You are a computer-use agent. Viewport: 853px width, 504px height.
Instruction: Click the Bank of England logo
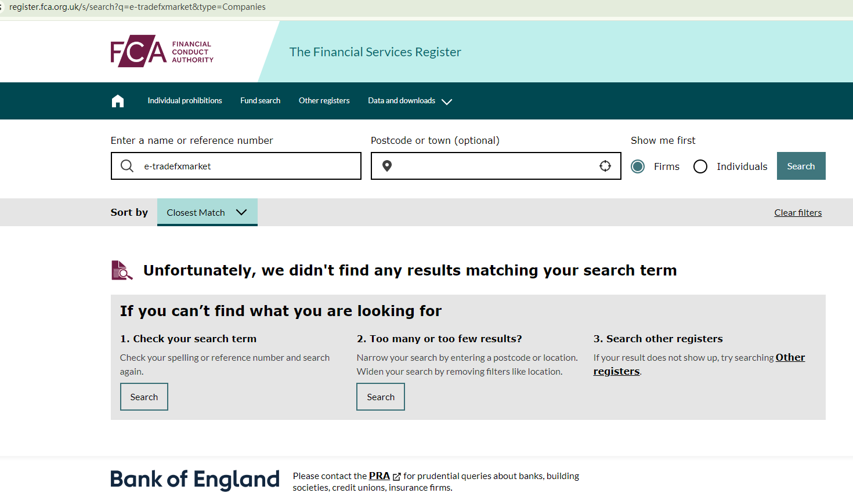[195, 480]
